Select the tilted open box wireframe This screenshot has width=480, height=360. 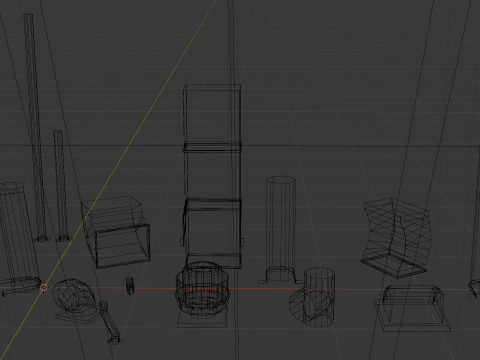click(116, 232)
